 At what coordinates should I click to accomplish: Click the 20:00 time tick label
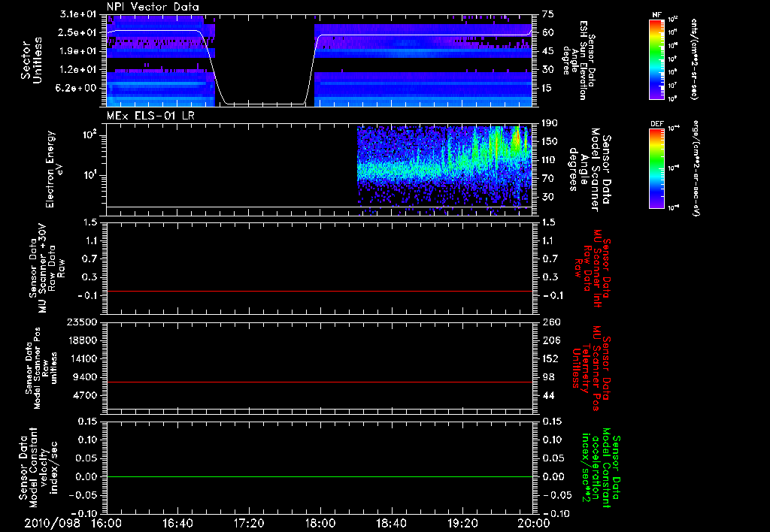[x=534, y=523]
